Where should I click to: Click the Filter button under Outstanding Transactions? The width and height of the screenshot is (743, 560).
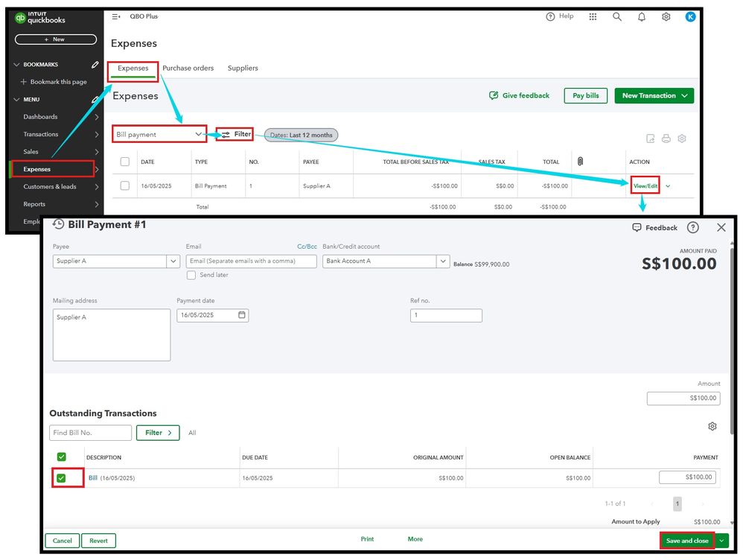(158, 433)
